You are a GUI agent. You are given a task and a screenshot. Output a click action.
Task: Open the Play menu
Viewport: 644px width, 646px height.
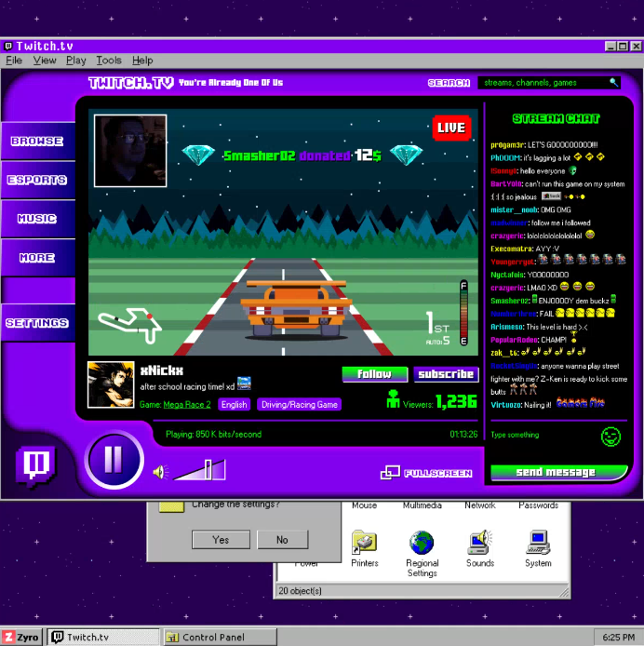[x=75, y=61]
